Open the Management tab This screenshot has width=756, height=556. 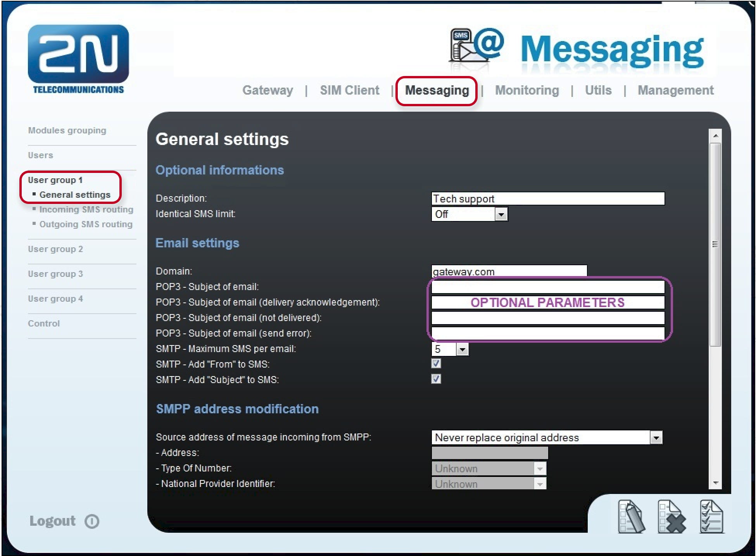pyautogui.click(x=675, y=90)
